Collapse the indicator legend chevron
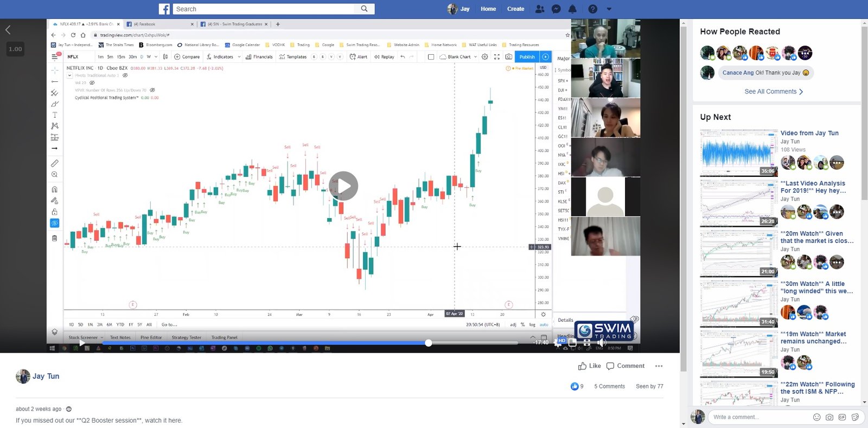 [70, 75]
